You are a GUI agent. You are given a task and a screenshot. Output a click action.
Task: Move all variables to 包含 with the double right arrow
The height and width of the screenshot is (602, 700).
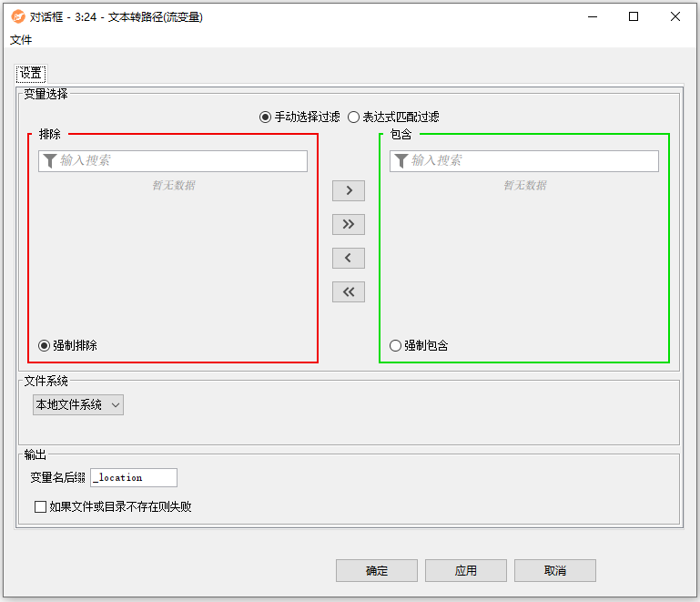point(349,224)
